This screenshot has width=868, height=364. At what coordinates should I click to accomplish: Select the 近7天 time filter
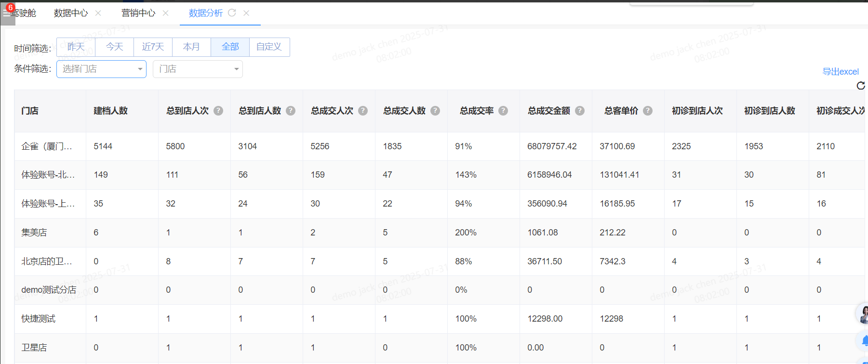pyautogui.click(x=153, y=47)
